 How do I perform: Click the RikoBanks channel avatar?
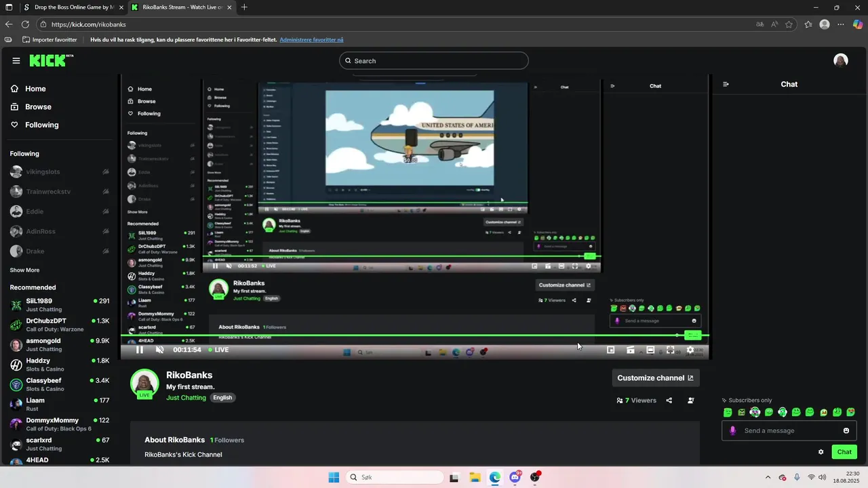coord(144,384)
